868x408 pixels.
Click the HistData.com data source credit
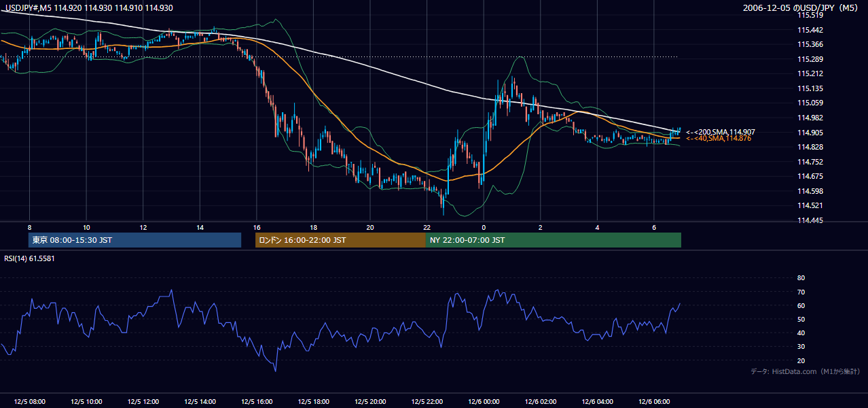pyautogui.click(x=806, y=371)
